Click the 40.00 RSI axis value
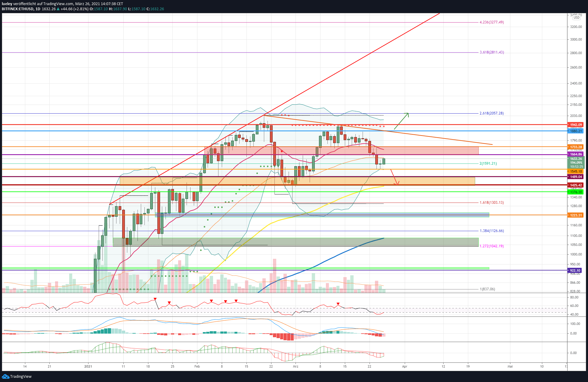 (x=574, y=315)
